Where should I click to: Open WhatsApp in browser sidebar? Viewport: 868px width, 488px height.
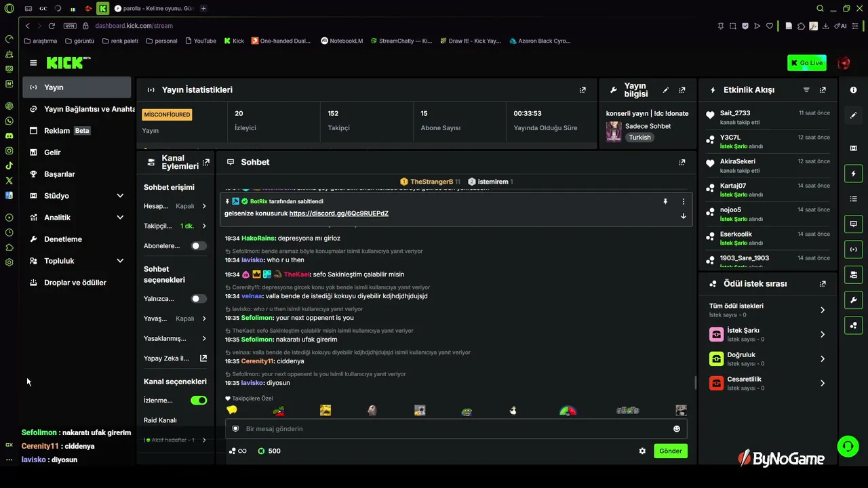click(9, 121)
